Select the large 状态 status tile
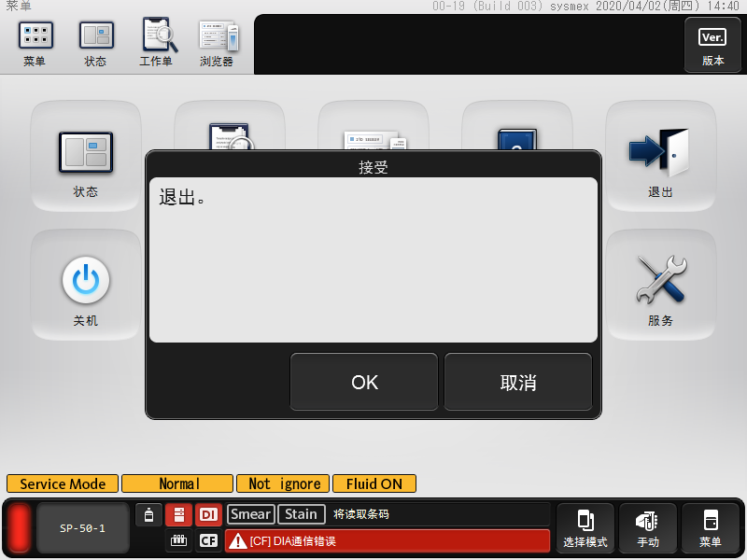The width and height of the screenshot is (747, 560). point(86,157)
